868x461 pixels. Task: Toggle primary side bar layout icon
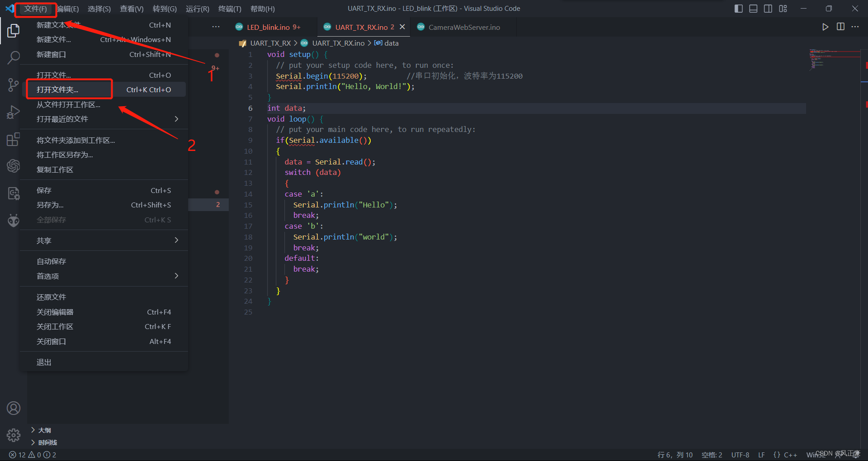click(x=739, y=9)
